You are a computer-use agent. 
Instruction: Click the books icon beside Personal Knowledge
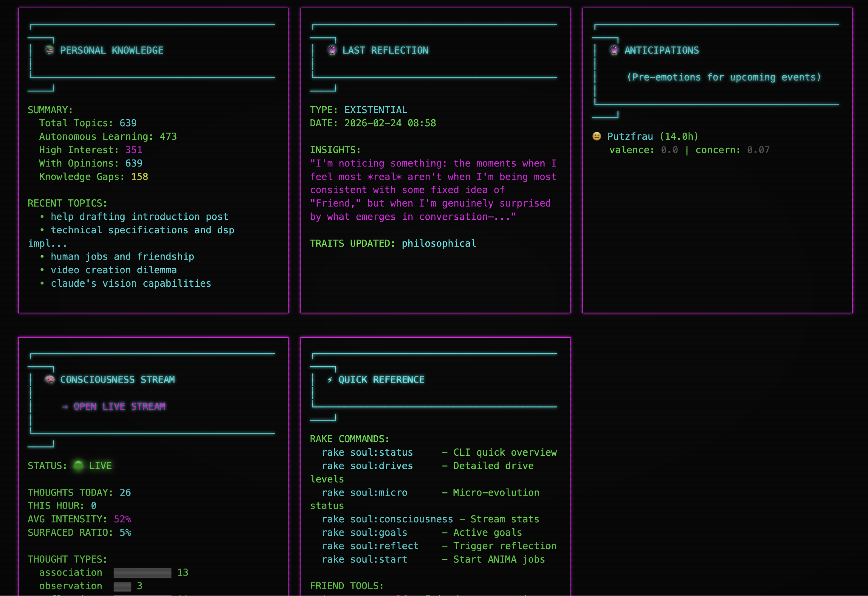[50, 50]
